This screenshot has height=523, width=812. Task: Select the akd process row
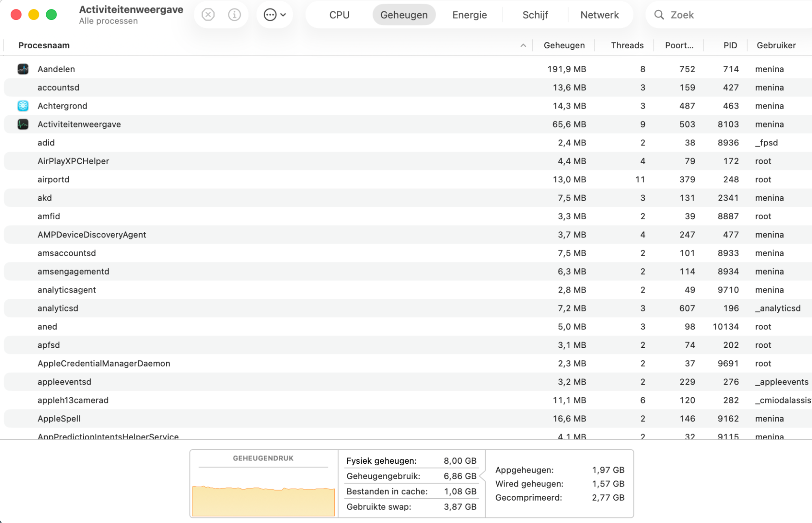point(408,198)
